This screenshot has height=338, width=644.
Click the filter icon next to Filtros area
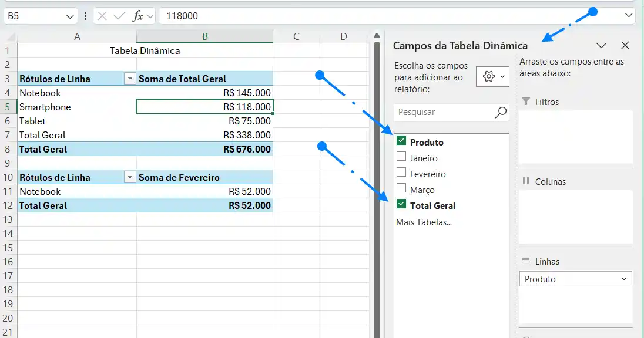[x=526, y=102]
